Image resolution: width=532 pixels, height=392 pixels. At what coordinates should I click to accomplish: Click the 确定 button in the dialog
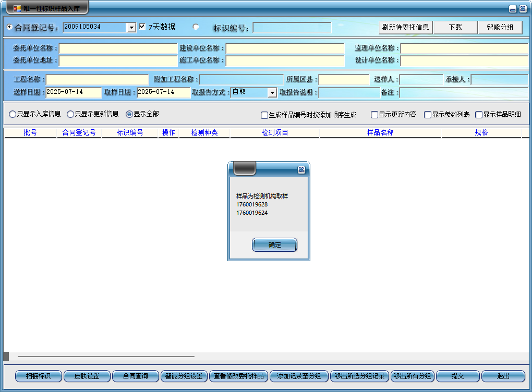tap(274, 245)
